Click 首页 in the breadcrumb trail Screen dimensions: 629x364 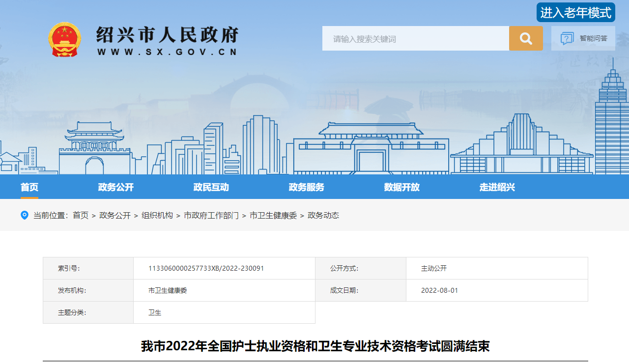coord(81,215)
